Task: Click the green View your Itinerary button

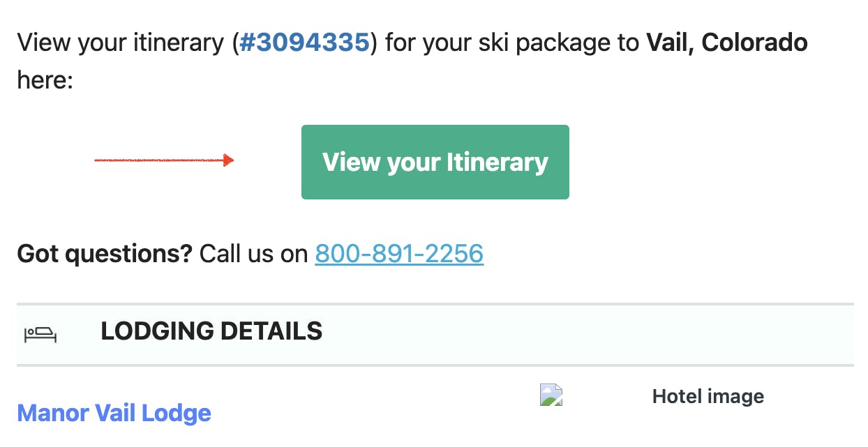Action: pos(435,162)
